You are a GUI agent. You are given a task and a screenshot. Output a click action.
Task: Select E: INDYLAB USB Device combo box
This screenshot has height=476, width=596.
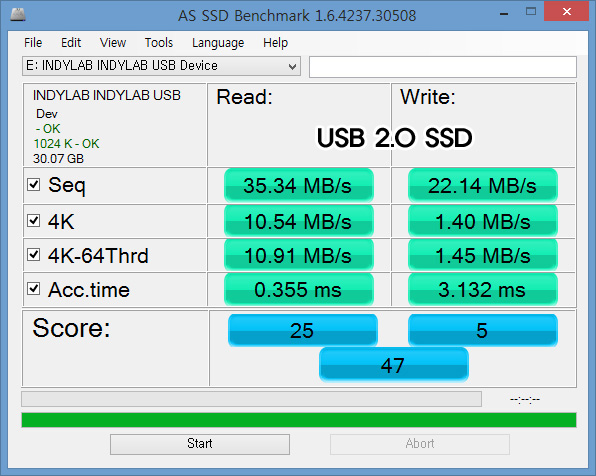161,66
